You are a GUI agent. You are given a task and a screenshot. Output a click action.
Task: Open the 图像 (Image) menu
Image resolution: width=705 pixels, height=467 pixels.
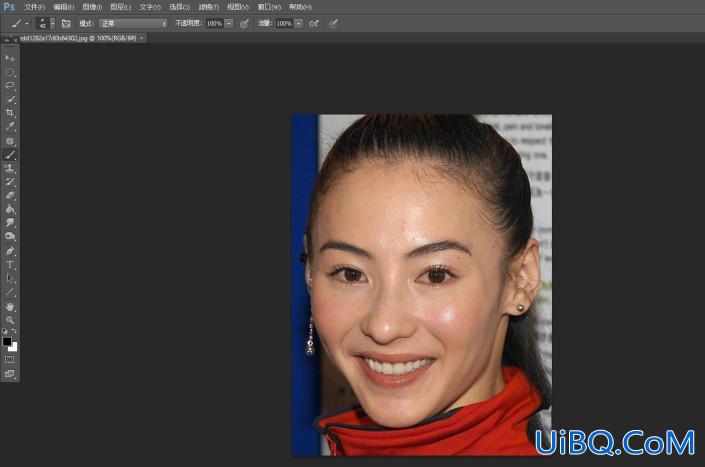pos(92,7)
